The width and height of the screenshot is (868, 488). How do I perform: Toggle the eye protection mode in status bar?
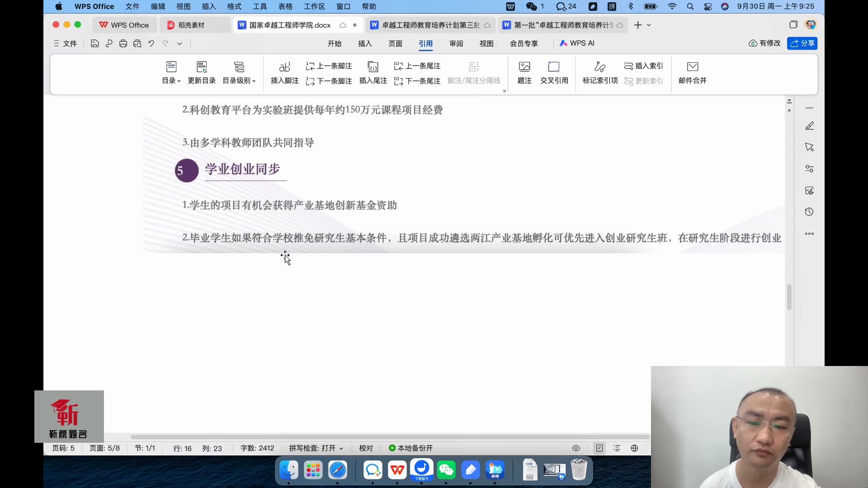click(x=576, y=448)
